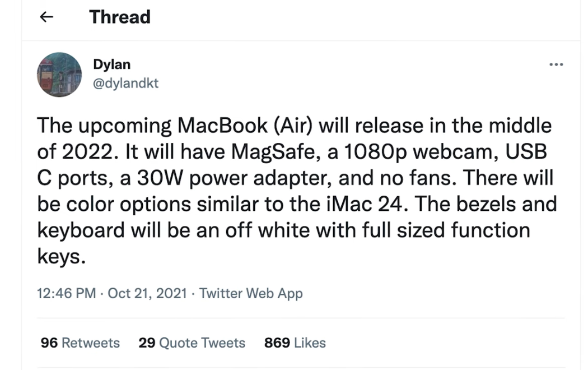Viewport: 588px width, 370px height.
Task: Click the display name Dylan
Action: (x=111, y=65)
